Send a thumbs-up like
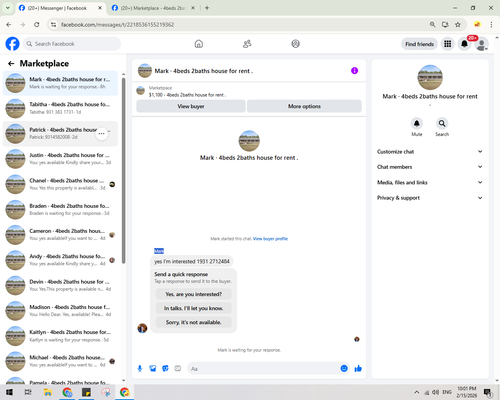The image size is (500, 400). point(358,368)
